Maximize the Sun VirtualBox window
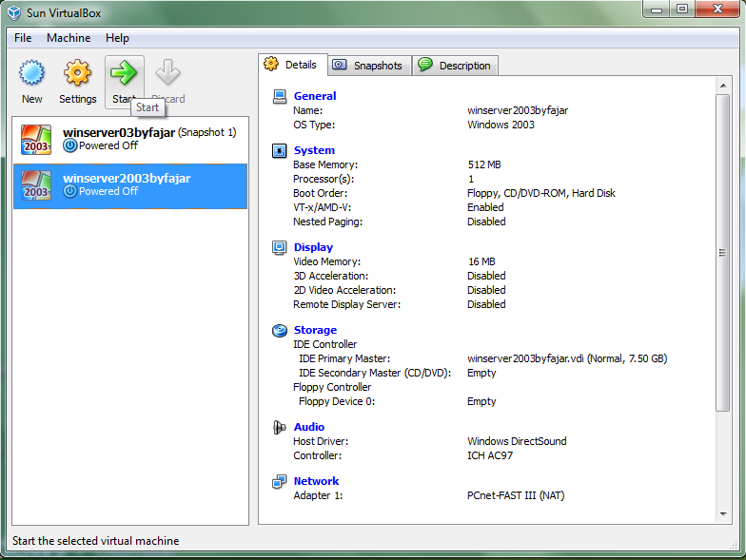This screenshot has height=560, width=746. coord(682,10)
